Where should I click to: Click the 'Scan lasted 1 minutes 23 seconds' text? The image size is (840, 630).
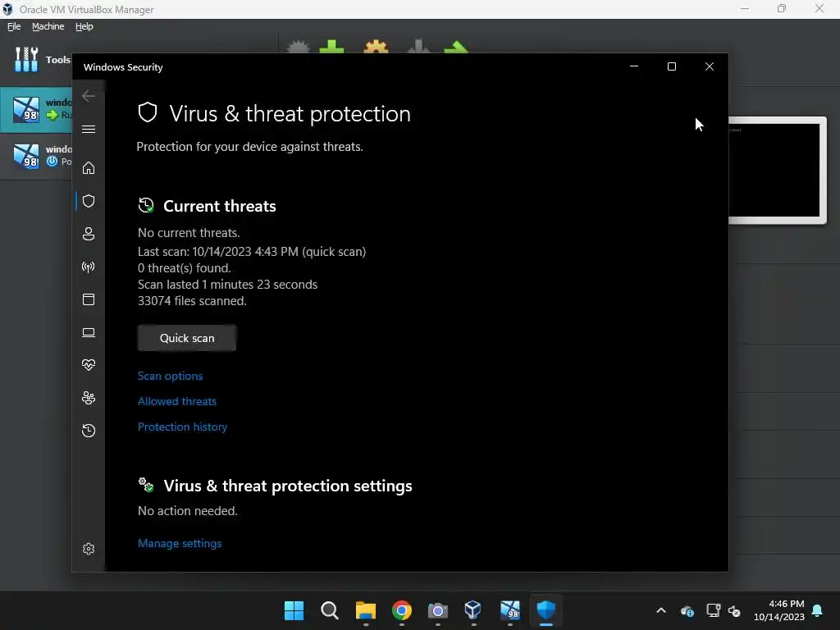(x=227, y=285)
